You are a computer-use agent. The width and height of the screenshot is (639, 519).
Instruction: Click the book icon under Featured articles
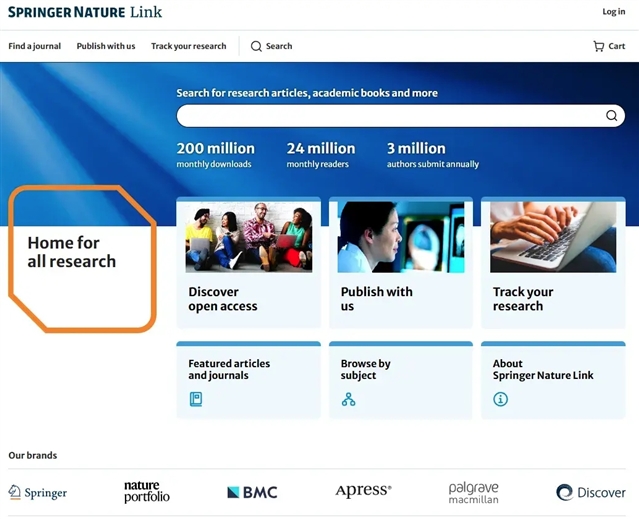196,399
